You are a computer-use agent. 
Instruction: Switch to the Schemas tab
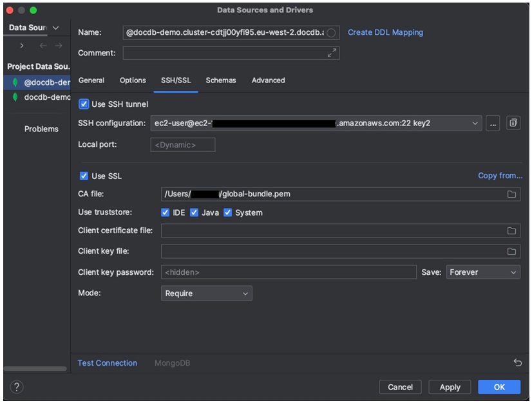220,80
